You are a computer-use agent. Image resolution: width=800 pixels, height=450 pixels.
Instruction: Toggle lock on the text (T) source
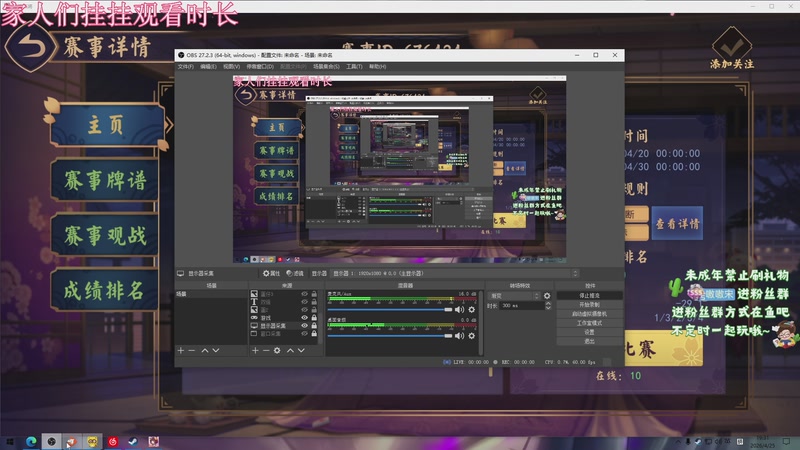(314, 302)
